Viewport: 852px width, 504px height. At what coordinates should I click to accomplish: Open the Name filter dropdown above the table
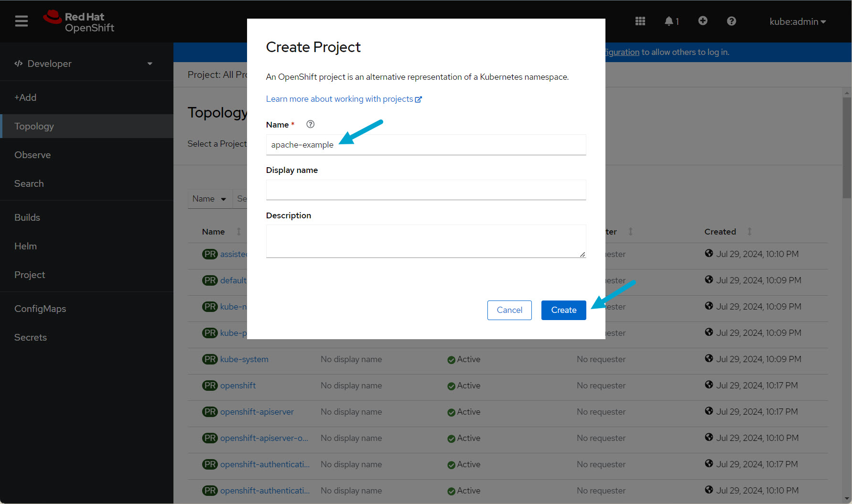[210, 199]
